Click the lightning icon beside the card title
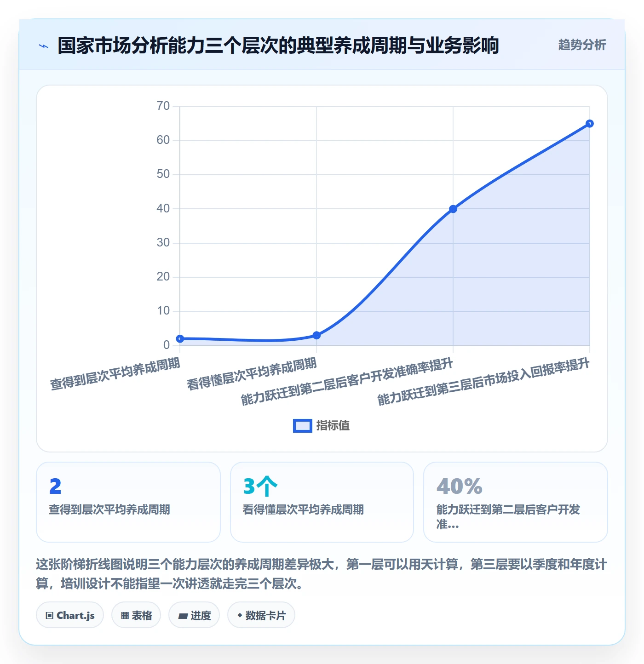The image size is (644, 664). pyautogui.click(x=44, y=46)
